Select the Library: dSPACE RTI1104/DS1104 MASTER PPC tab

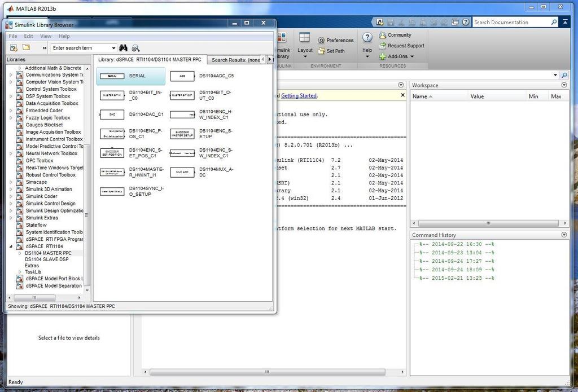pyautogui.click(x=150, y=59)
